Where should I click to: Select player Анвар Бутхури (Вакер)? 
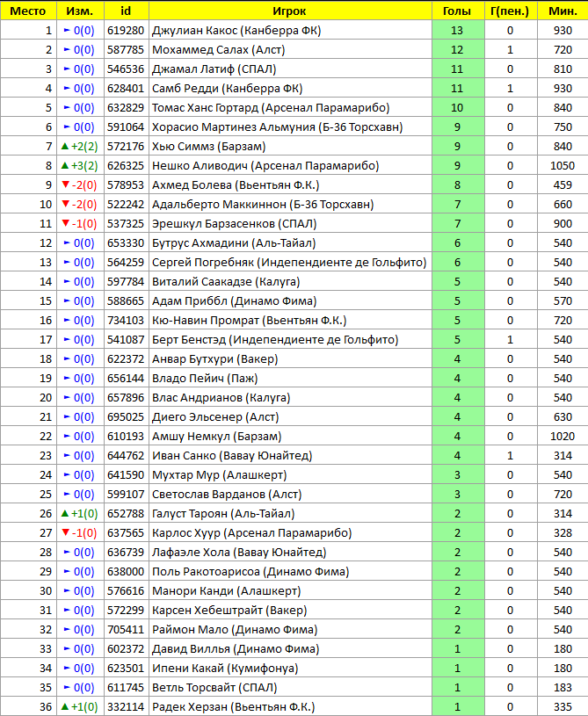[215, 359]
